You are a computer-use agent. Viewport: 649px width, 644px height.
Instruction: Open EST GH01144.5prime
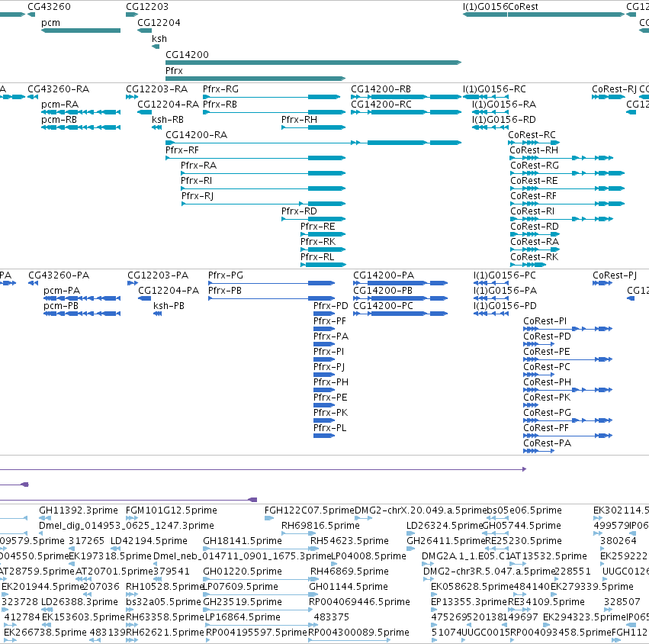349,587
